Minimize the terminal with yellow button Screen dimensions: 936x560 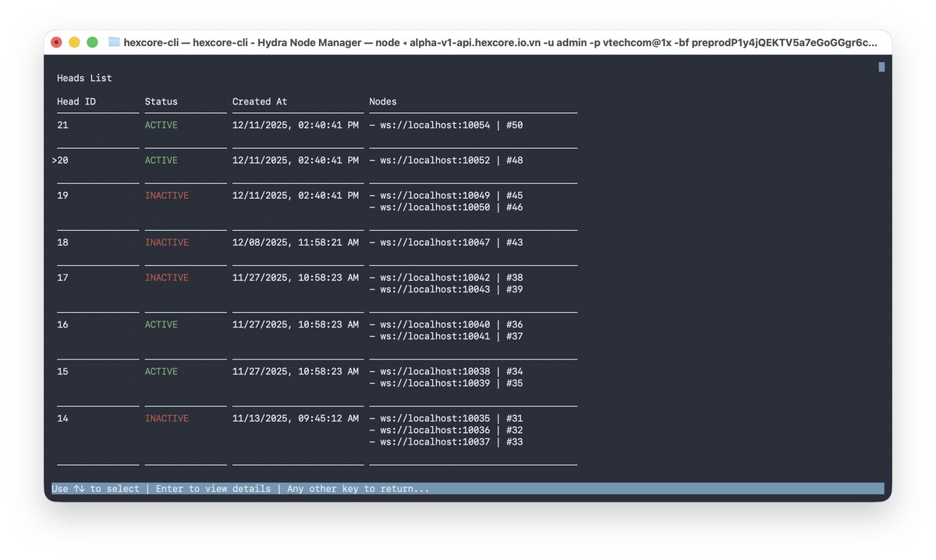click(74, 42)
